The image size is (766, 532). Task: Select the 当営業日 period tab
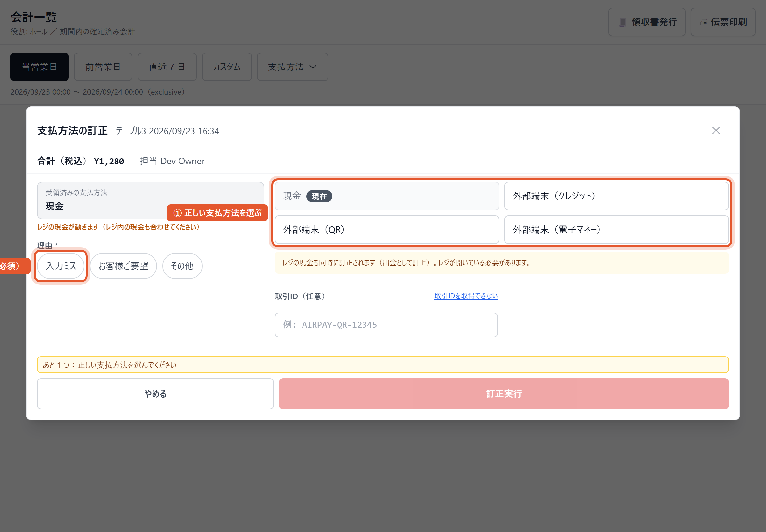pos(39,67)
